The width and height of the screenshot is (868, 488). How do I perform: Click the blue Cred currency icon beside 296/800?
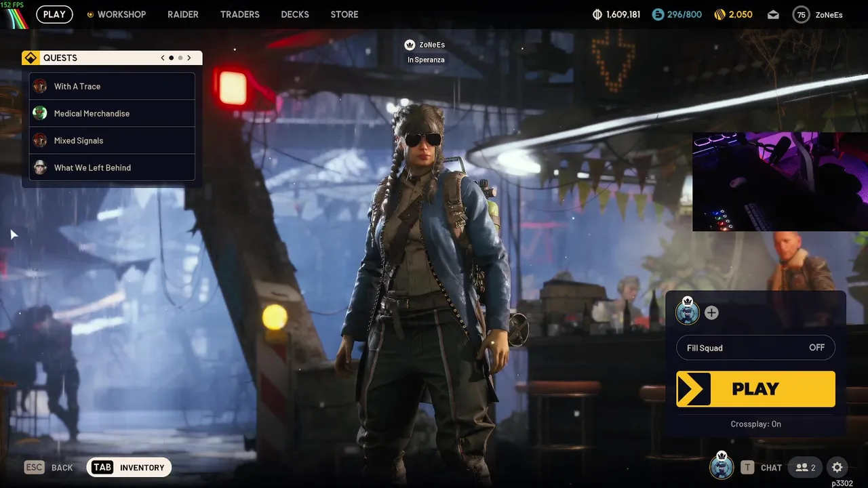click(x=658, y=14)
